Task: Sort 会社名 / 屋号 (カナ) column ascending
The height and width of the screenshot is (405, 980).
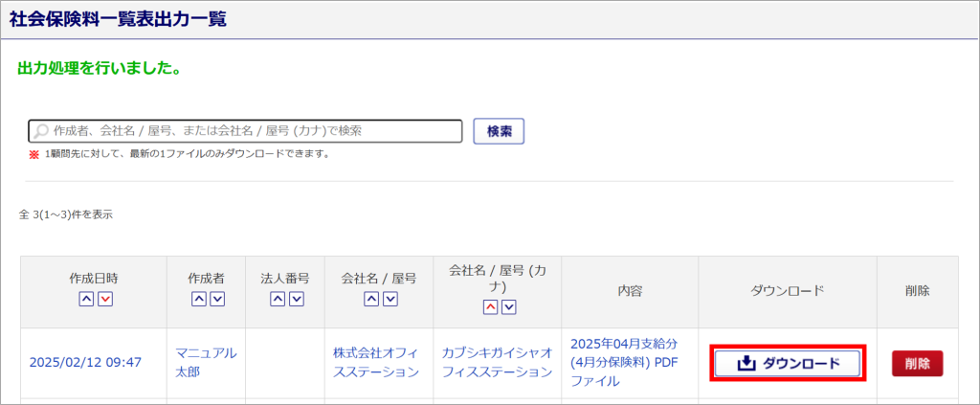Action: point(490,307)
